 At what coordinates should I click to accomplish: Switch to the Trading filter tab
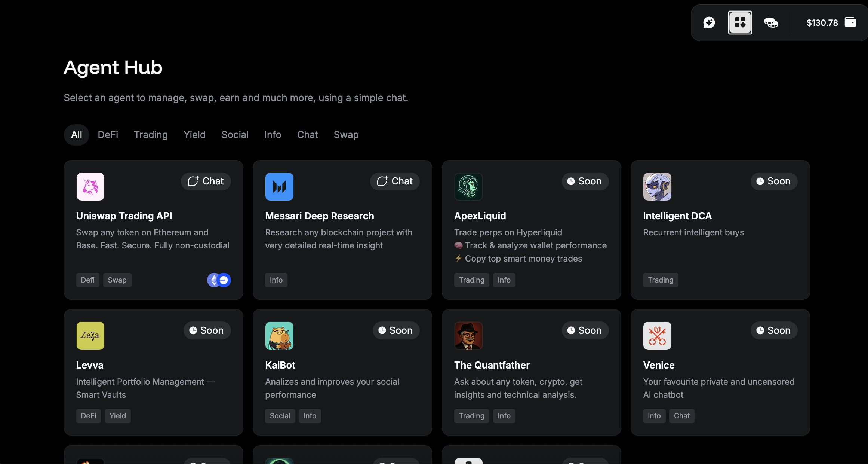coord(150,135)
